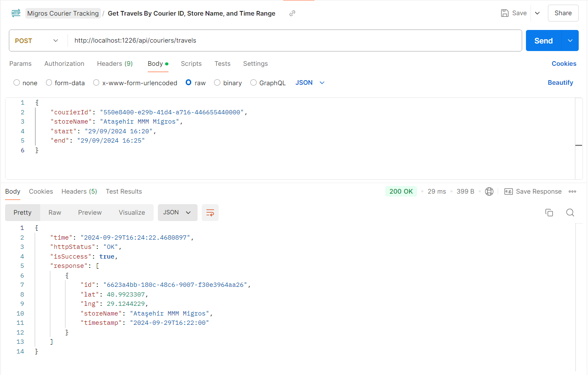The image size is (588, 375).
Task: Click the request name title text
Action: [192, 13]
